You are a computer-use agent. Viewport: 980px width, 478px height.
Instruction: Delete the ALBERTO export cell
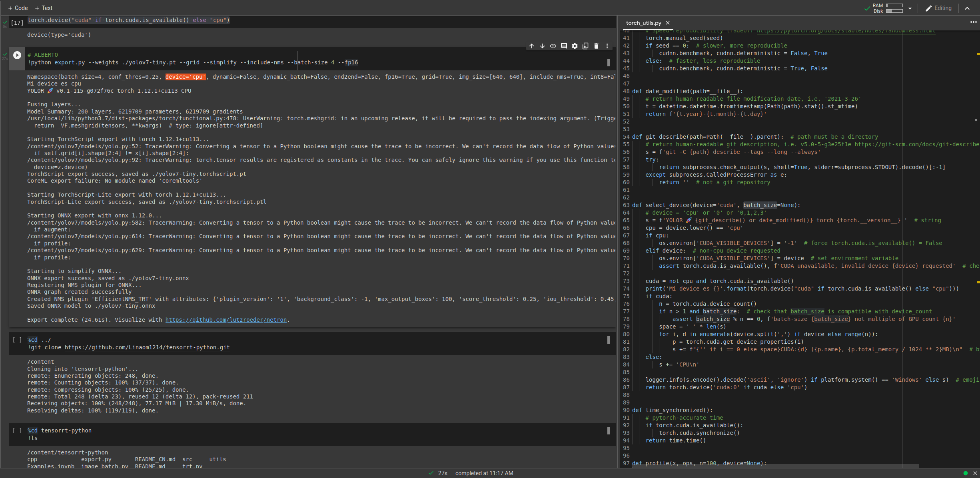(x=596, y=46)
